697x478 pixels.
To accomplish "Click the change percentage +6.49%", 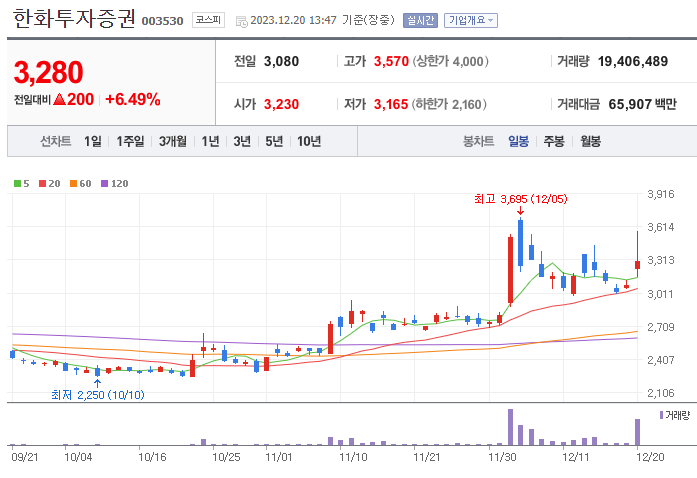I will coord(132,100).
